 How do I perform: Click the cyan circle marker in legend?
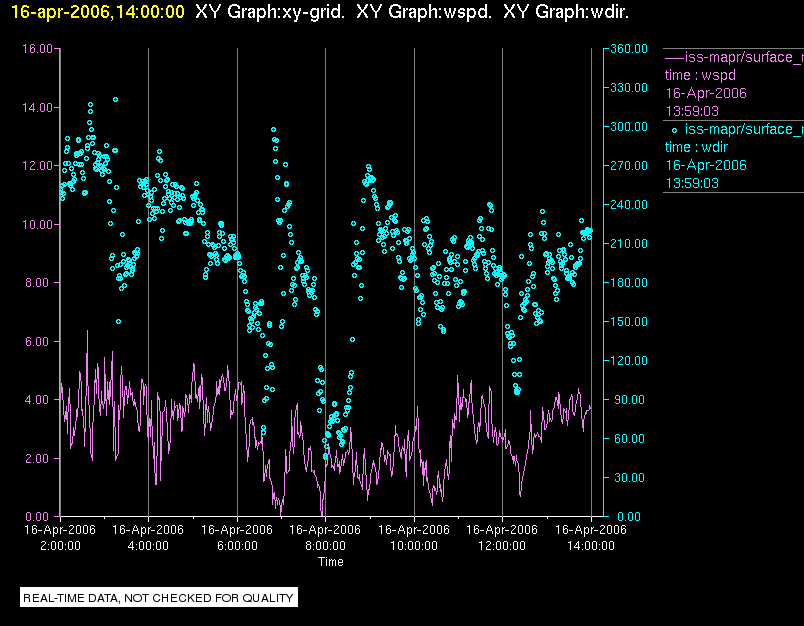coord(675,131)
